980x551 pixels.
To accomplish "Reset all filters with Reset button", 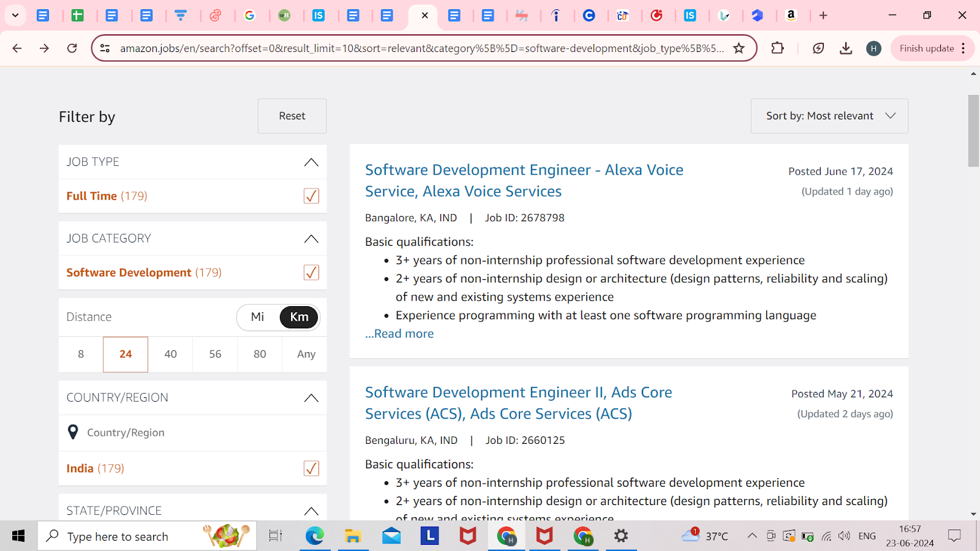I will pos(292,116).
